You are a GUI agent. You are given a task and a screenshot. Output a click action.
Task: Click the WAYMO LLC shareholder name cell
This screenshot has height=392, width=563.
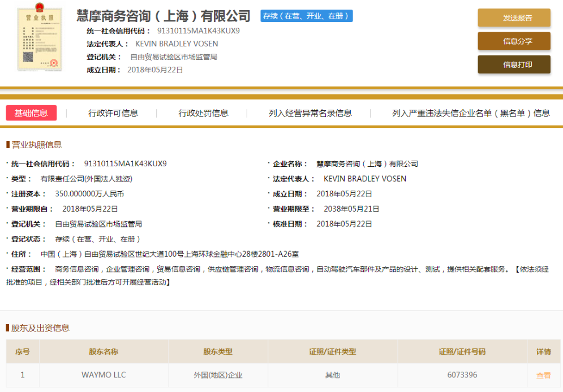(104, 375)
